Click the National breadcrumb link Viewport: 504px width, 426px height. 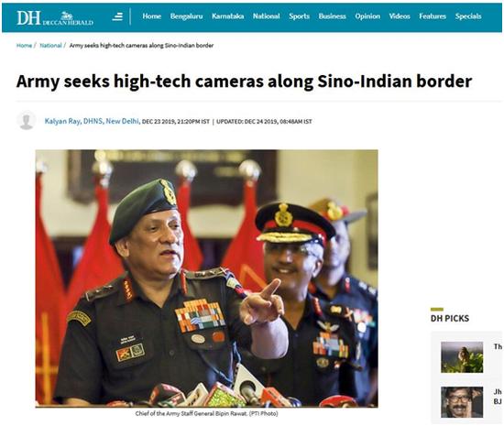tap(50, 46)
